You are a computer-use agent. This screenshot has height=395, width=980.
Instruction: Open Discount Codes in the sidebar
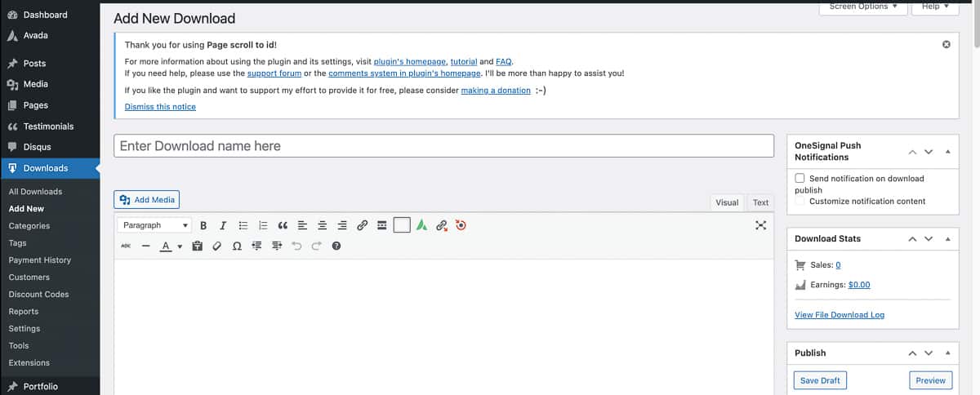click(x=38, y=294)
